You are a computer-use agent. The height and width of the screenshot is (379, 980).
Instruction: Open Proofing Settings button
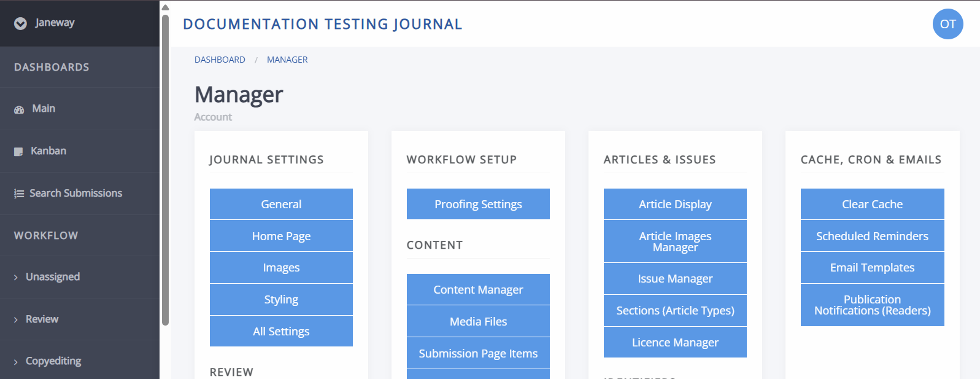coord(478,204)
